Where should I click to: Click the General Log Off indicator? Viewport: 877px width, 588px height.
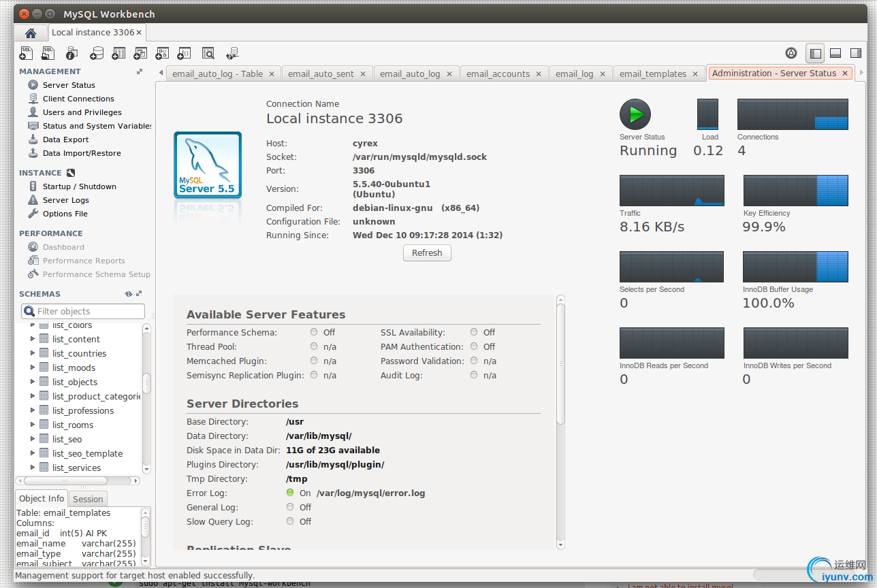click(x=290, y=507)
